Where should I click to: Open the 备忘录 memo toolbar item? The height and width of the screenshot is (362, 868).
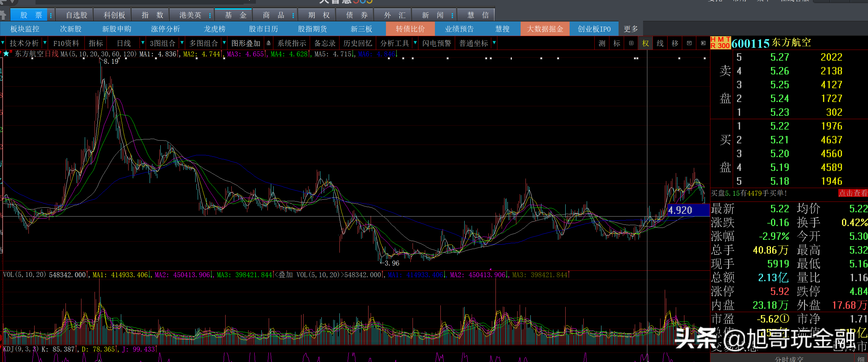click(324, 43)
